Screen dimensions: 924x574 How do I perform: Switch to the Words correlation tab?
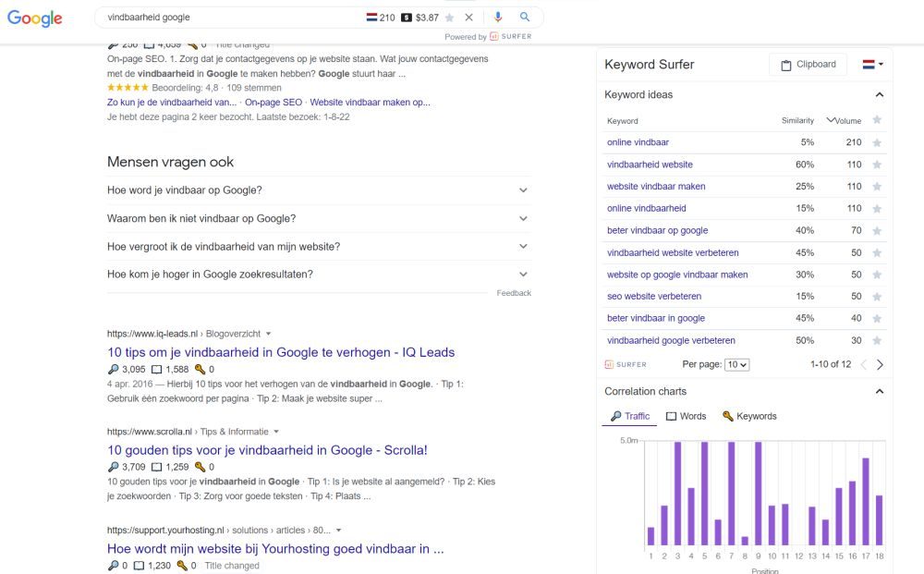click(685, 416)
